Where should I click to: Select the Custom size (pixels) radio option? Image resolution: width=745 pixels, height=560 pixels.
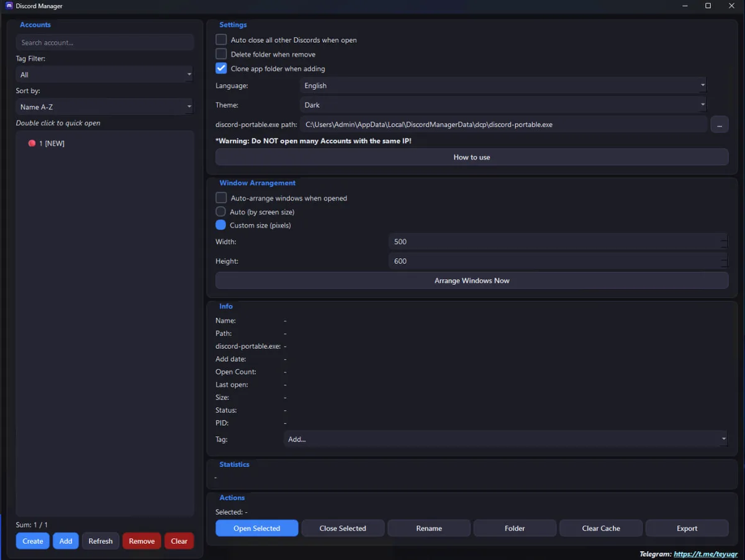pyautogui.click(x=220, y=225)
